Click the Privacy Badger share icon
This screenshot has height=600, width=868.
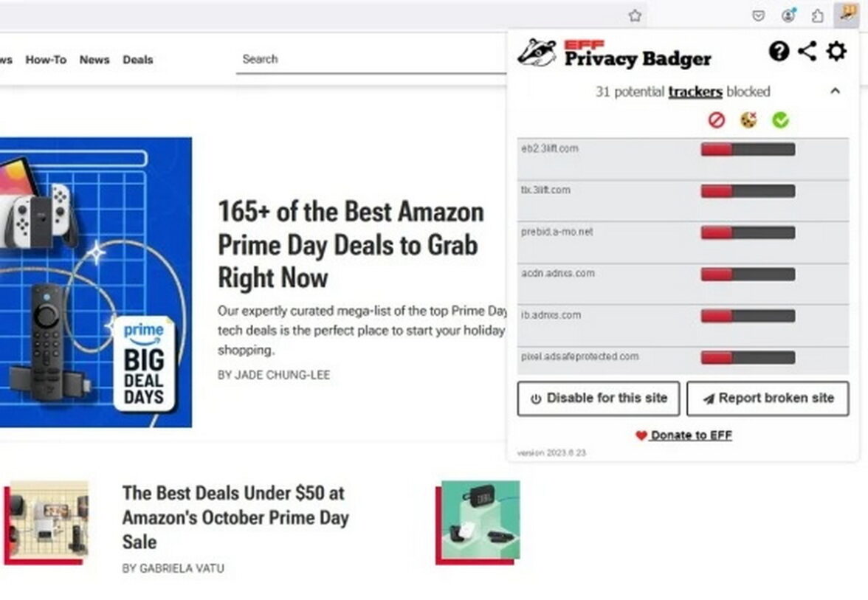pyautogui.click(x=807, y=51)
